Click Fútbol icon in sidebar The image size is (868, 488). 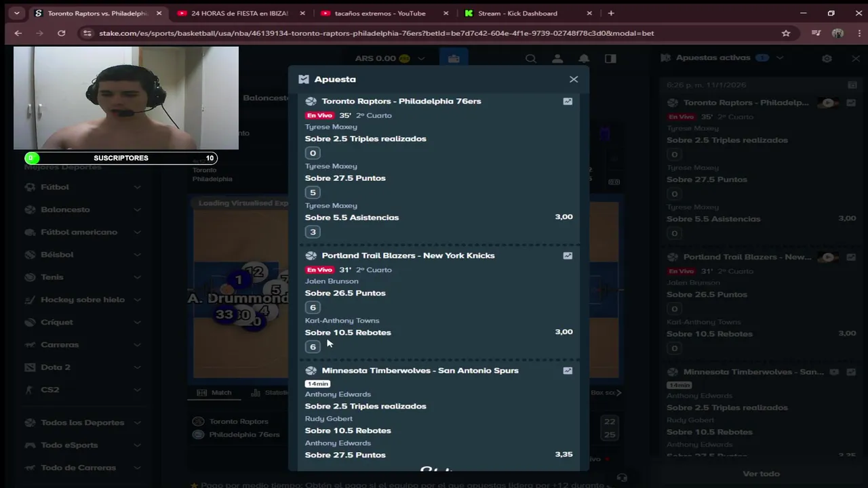point(30,187)
